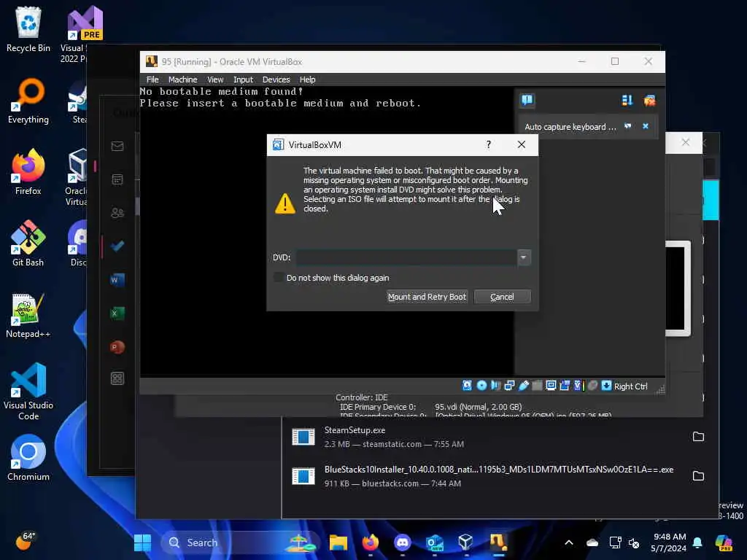Click the audio status bar icon
747x560 pixels.
click(495, 386)
